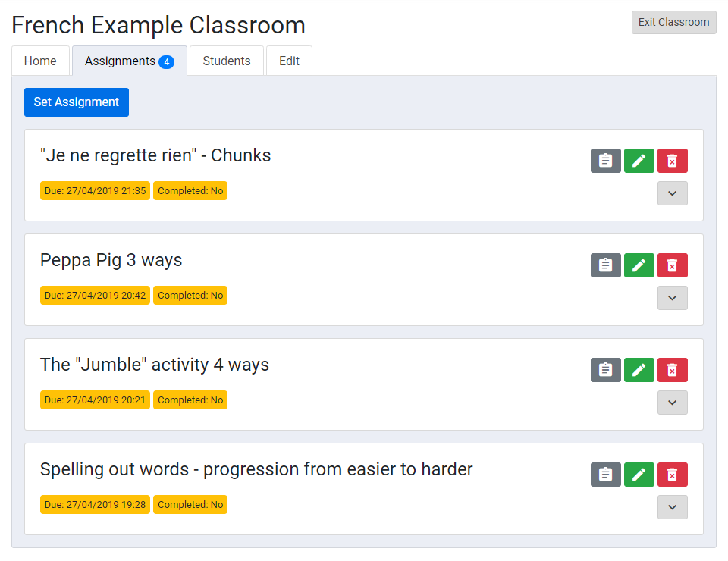Screen dimensions: 728x561
Task: Open clipboard report for "Je ne regrette rien" assignment
Action: pyautogui.click(x=605, y=161)
